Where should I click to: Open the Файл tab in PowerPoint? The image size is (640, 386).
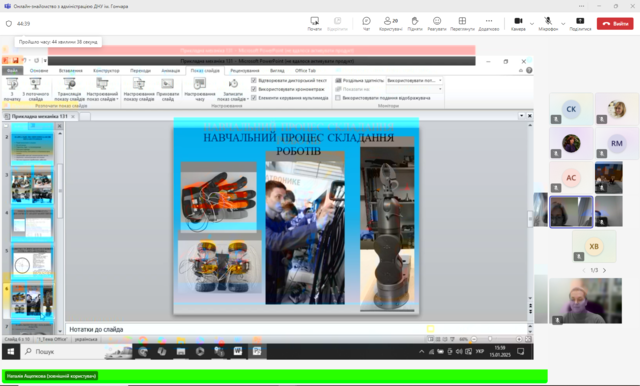pyautogui.click(x=12, y=71)
